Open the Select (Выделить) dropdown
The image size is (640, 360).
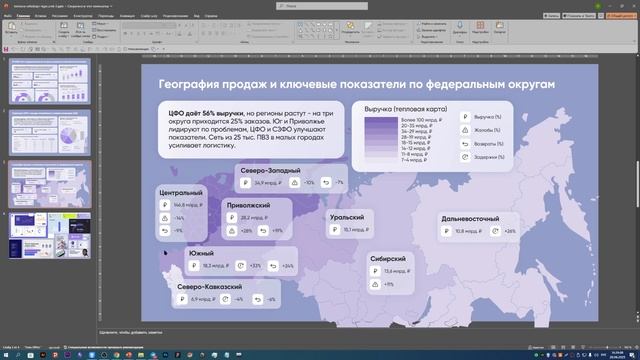click(x=427, y=36)
